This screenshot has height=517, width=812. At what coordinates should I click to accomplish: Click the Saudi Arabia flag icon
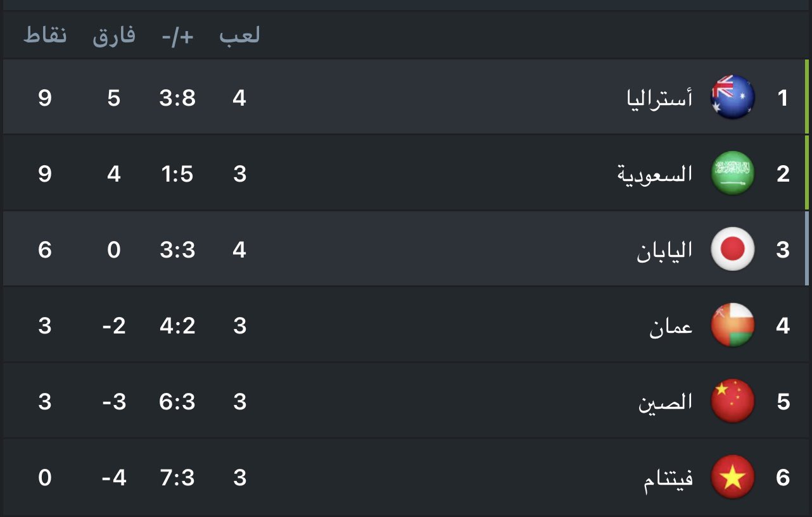733,173
